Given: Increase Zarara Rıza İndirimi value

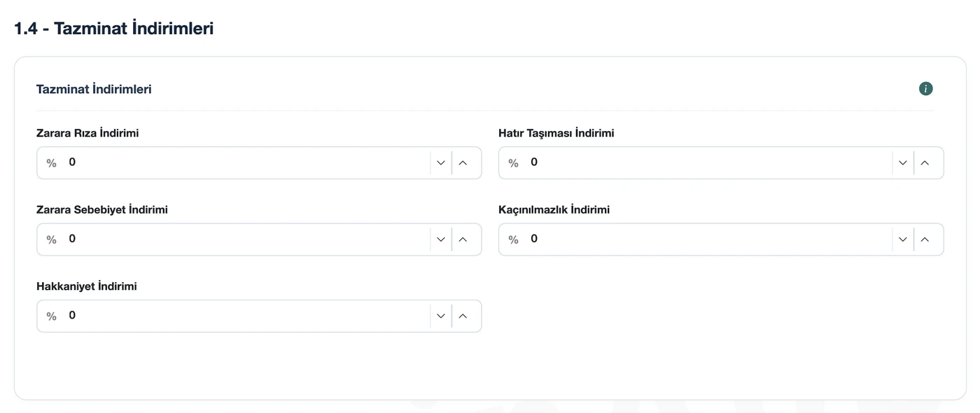Looking at the screenshot, I should click(x=463, y=162).
